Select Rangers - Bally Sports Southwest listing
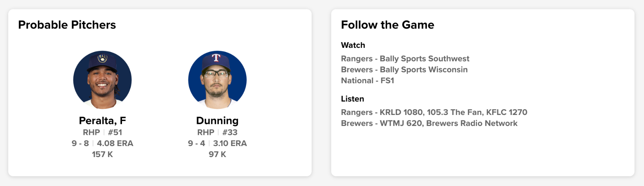 [405, 59]
